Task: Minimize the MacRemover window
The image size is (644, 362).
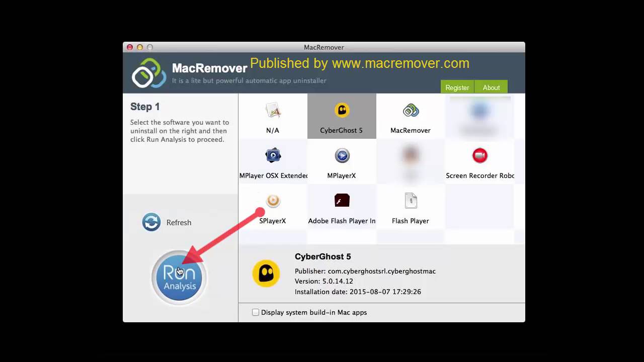Action: click(x=140, y=47)
